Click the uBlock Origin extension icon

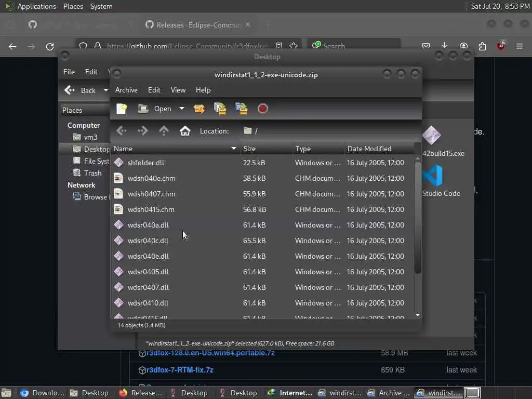501,46
